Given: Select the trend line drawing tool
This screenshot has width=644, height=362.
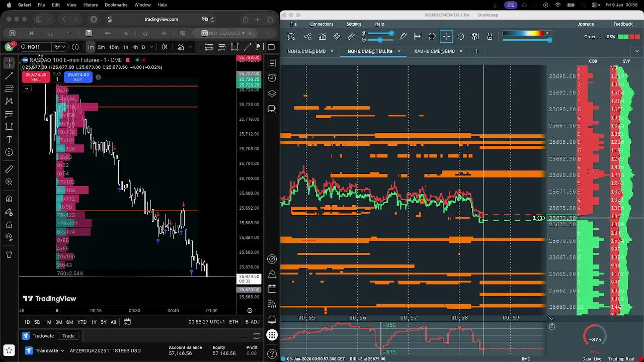Looking at the screenshot, I should point(9,76).
